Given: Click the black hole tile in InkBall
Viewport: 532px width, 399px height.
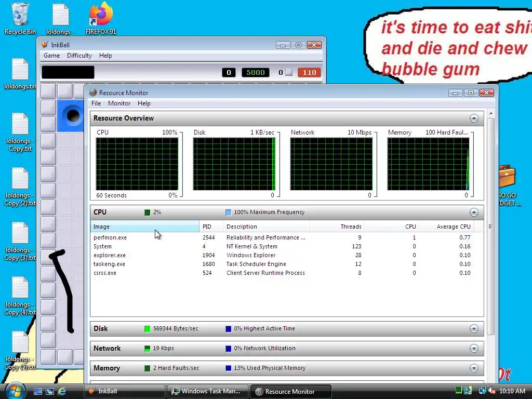Looking at the screenshot, I should 73,116.
